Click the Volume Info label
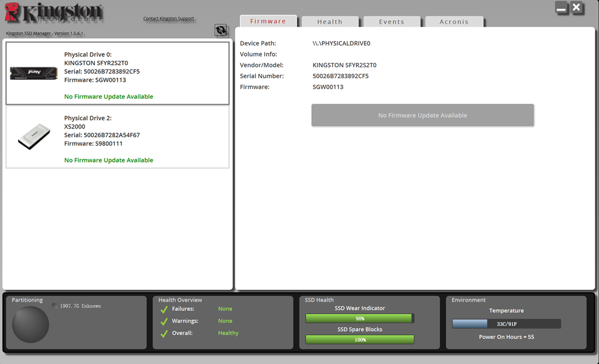Image resolution: width=599 pixels, height=364 pixels. [x=258, y=54]
